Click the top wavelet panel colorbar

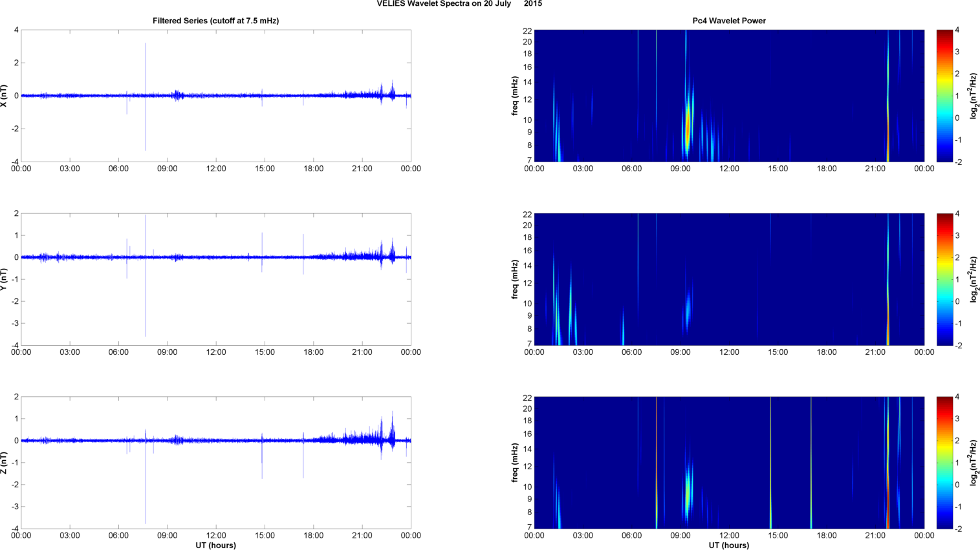pyautogui.click(x=944, y=96)
